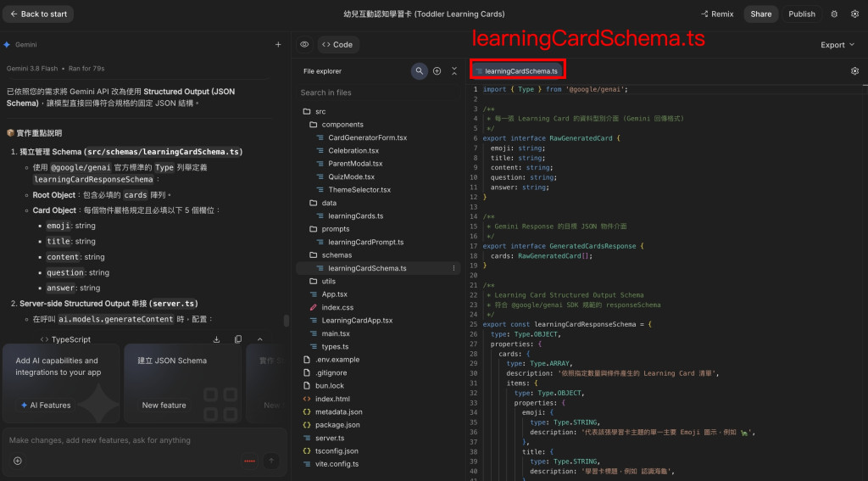Click the Gemini sparkle icon

tap(7, 44)
